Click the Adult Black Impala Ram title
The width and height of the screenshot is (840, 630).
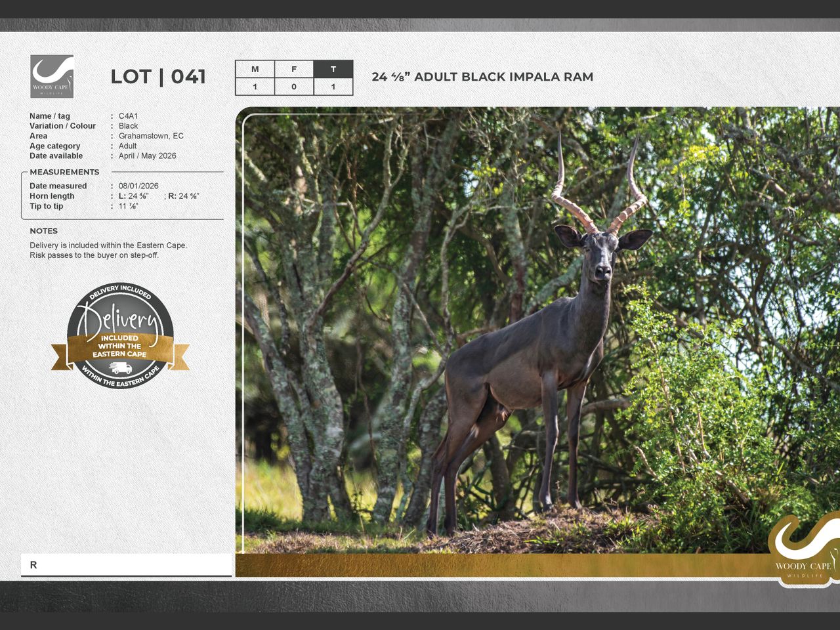pyautogui.click(x=482, y=77)
